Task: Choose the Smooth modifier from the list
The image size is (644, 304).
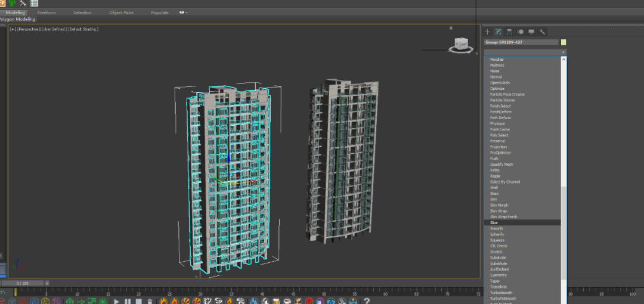Action: [496, 228]
